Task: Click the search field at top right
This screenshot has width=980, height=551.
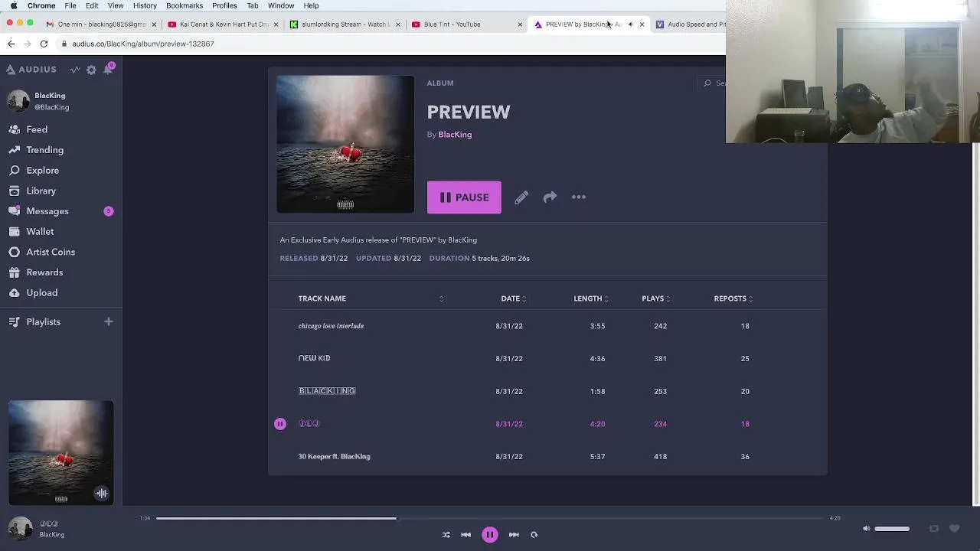Action: (714, 83)
